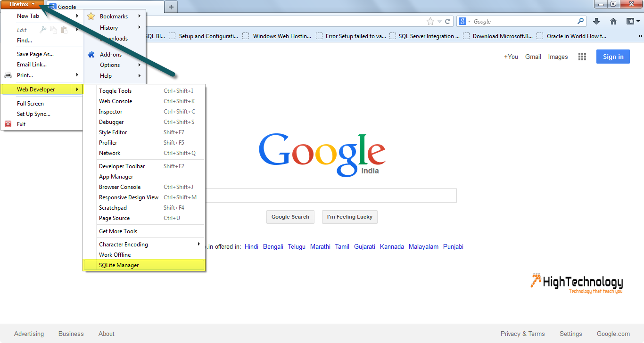Screen dimensions: 644x343
Task: Expand the Bookmarks submenu arrow
Action: pyautogui.click(x=140, y=16)
